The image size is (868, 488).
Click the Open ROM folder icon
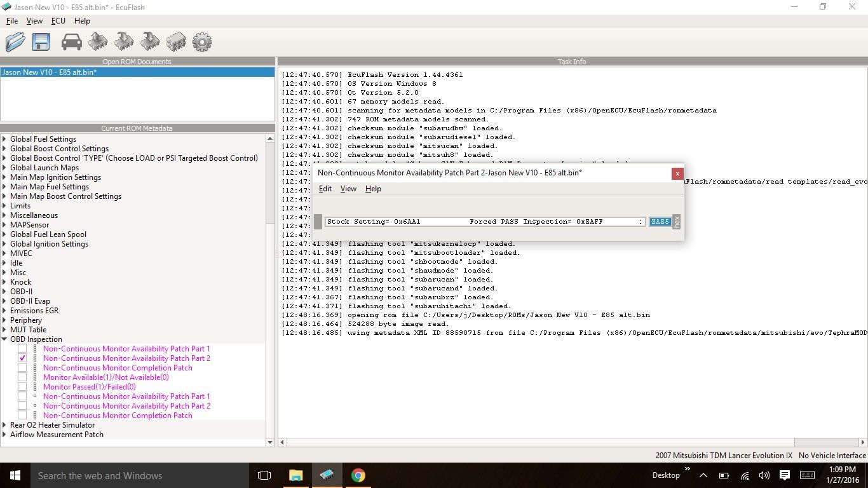pos(15,42)
